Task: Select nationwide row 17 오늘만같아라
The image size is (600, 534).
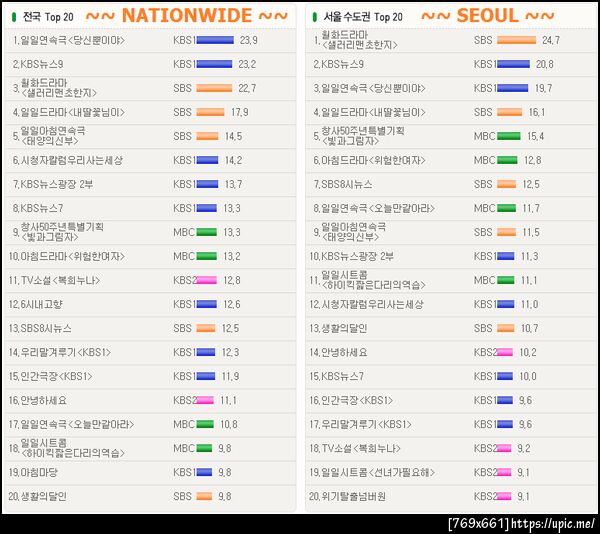Action: coord(150,424)
